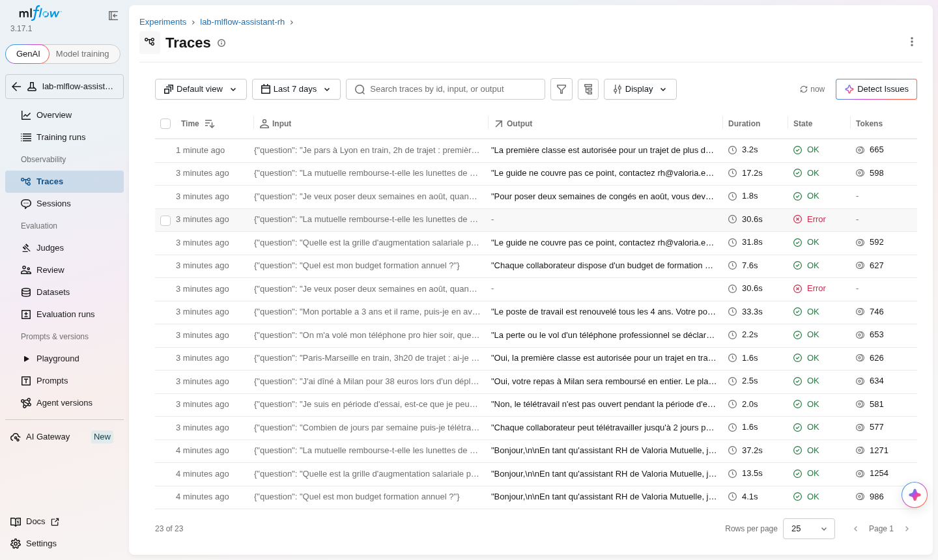Open Agent versions in the sidebar

[64, 403]
